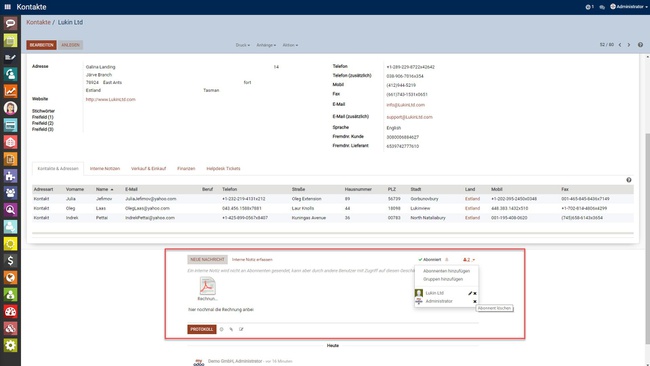Switch to the Helpdesk Tickets tab
Screen dimensions: 650x366
click(223, 169)
